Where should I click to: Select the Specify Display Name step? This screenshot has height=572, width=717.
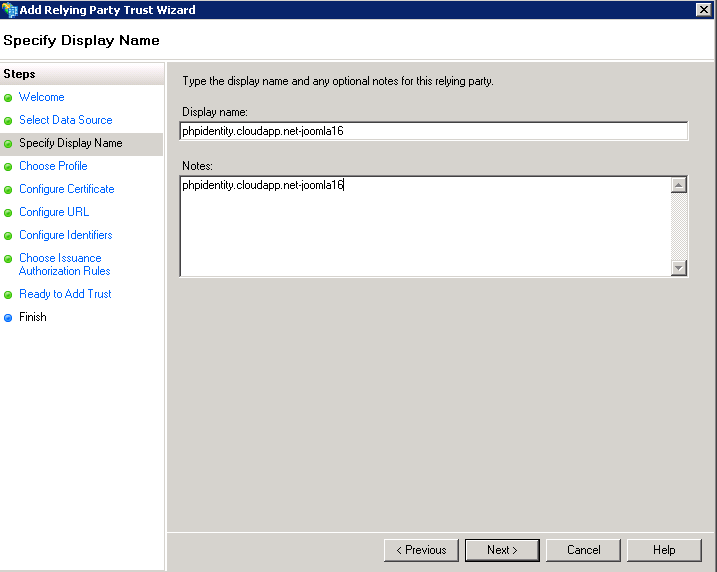pyautogui.click(x=70, y=143)
